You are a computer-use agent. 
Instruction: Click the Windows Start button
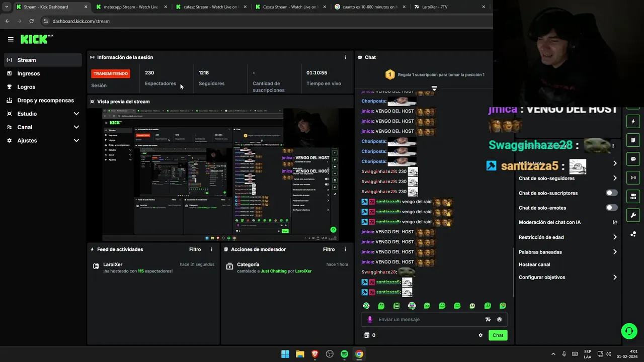[x=285, y=354]
